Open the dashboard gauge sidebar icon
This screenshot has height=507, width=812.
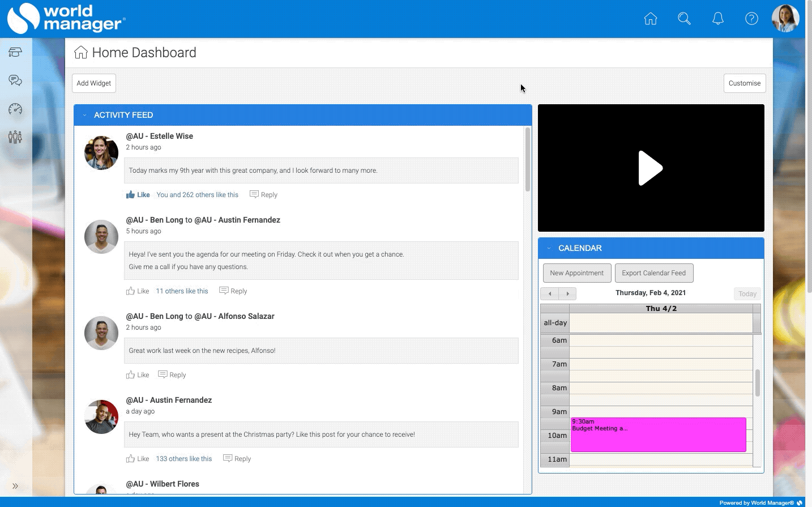click(x=15, y=109)
